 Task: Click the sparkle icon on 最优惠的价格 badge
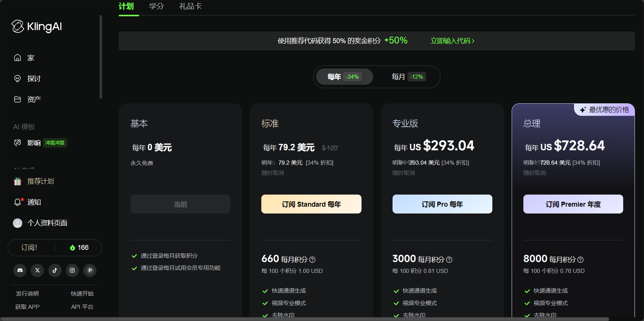[x=583, y=110]
